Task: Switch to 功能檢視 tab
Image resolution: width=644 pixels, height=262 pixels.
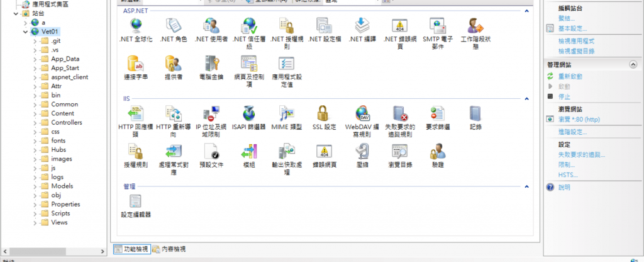Action: [x=131, y=249]
